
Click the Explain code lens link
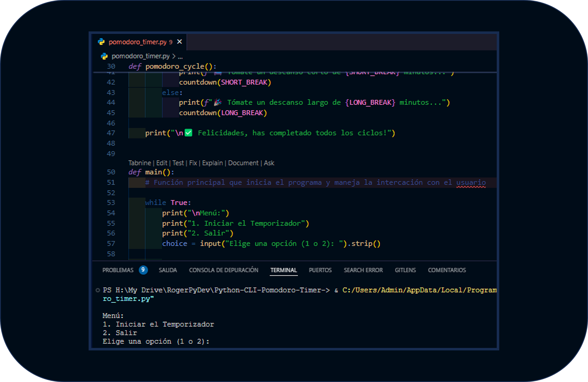tap(212, 163)
